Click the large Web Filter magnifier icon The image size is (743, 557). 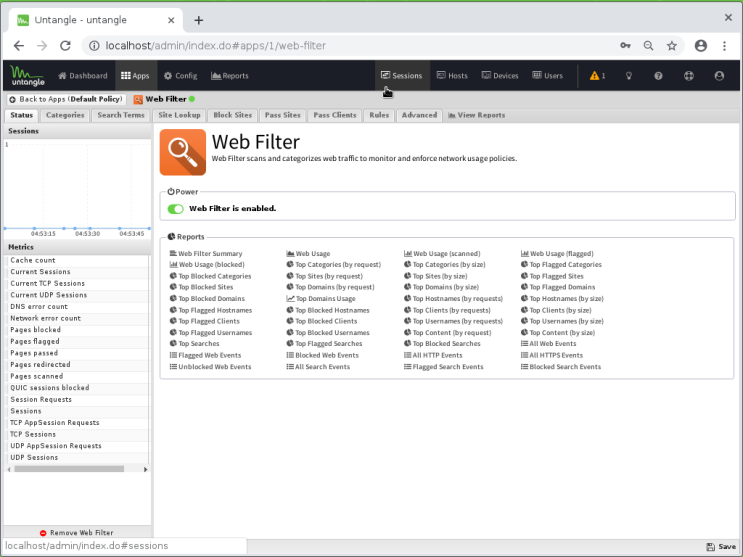182,152
